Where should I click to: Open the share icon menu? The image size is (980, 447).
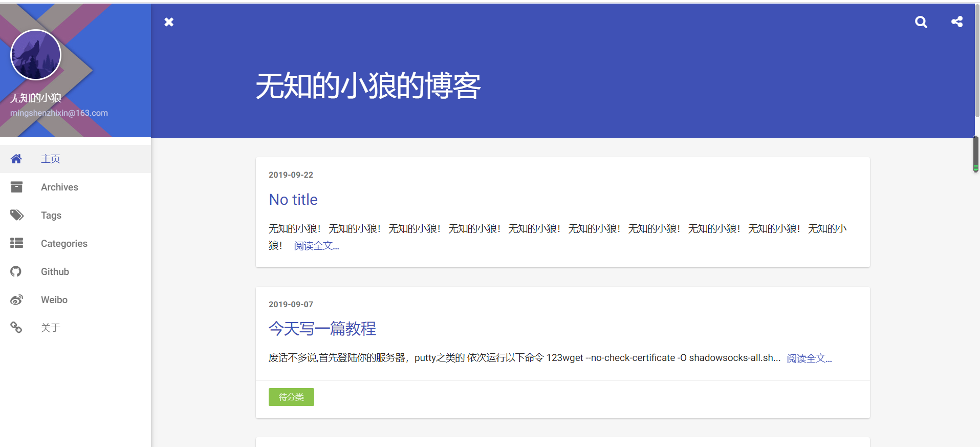pos(956,22)
